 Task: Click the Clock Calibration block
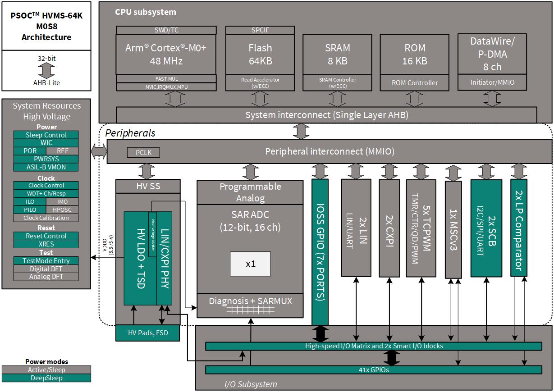coord(46,218)
